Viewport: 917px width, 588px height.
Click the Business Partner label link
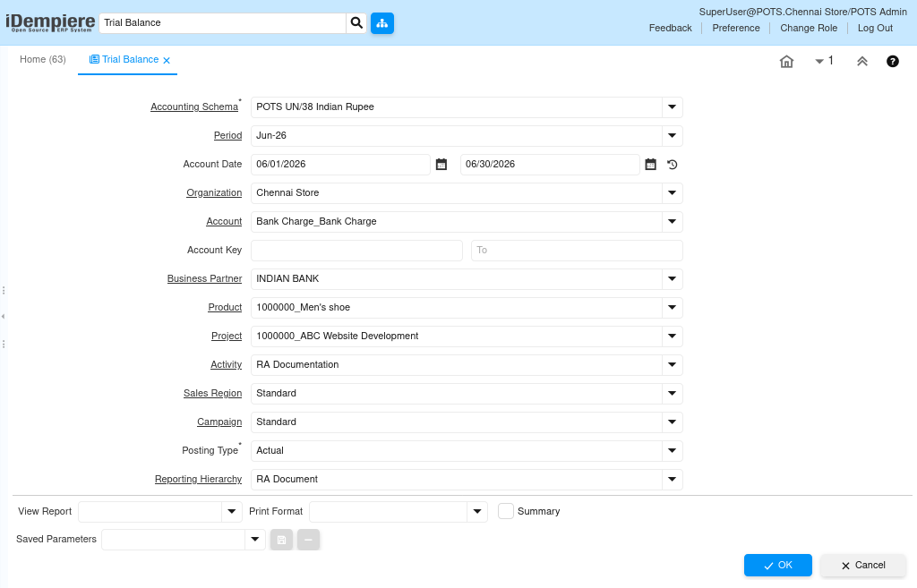click(x=204, y=279)
